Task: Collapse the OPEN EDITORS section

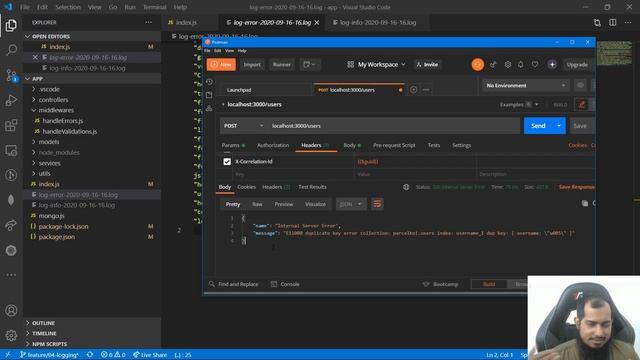Action: click(93, 36)
